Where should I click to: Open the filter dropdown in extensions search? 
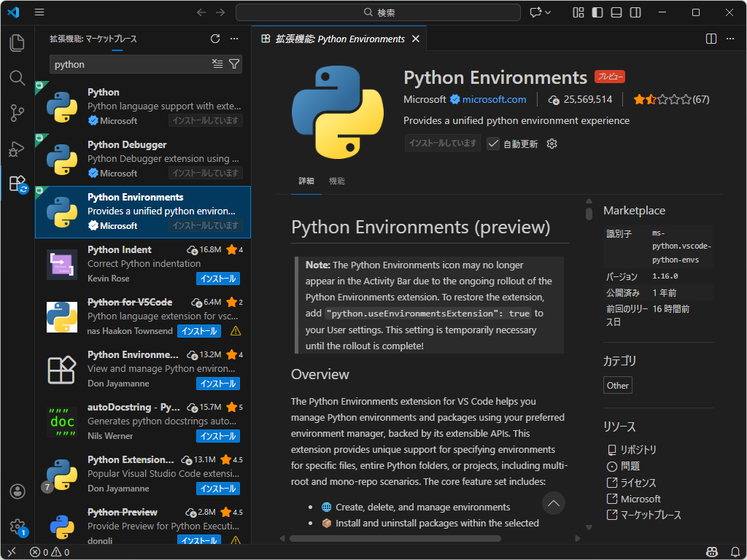click(x=233, y=64)
